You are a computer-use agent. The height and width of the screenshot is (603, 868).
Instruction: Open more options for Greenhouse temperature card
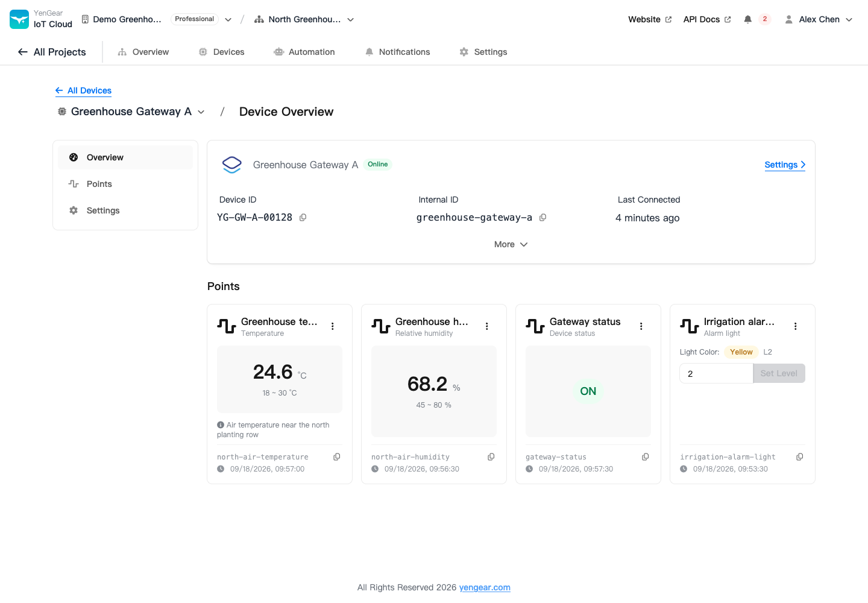333,326
